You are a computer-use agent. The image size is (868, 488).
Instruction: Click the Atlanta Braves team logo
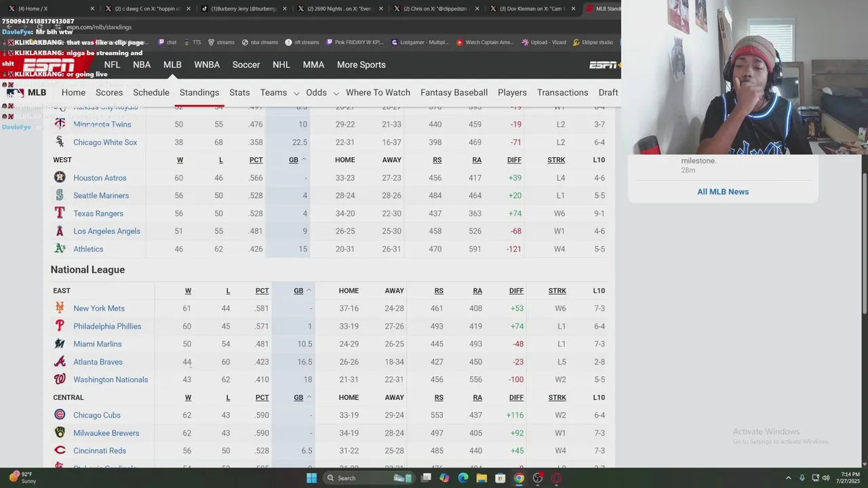(60, 361)
